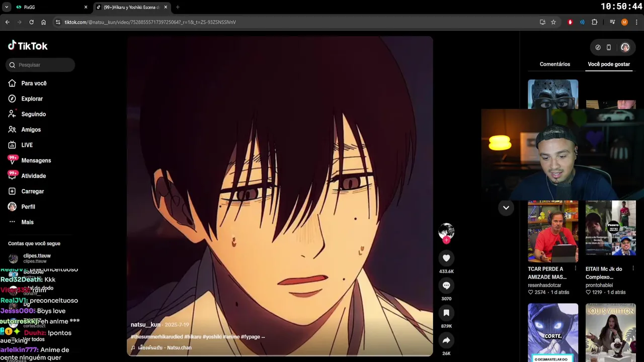This screenshot has width=644, height=362.
Task: Close the PixGG tab
Action: (x=86, y=7)
